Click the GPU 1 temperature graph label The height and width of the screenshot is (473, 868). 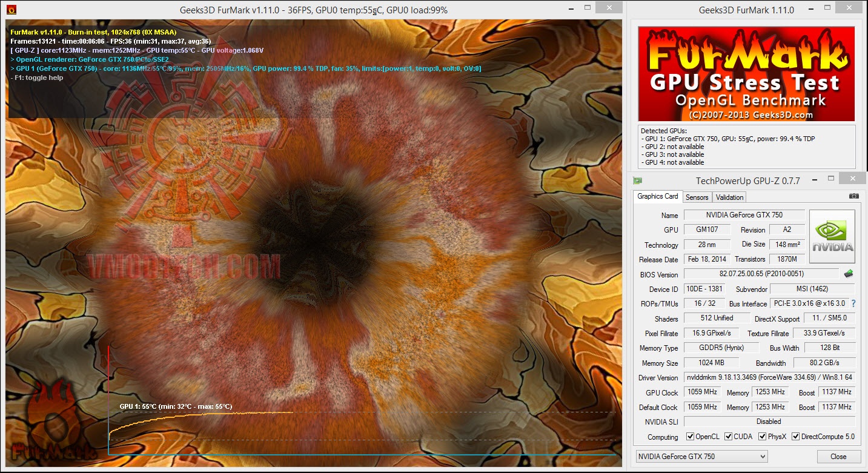(x=176, y=406)
